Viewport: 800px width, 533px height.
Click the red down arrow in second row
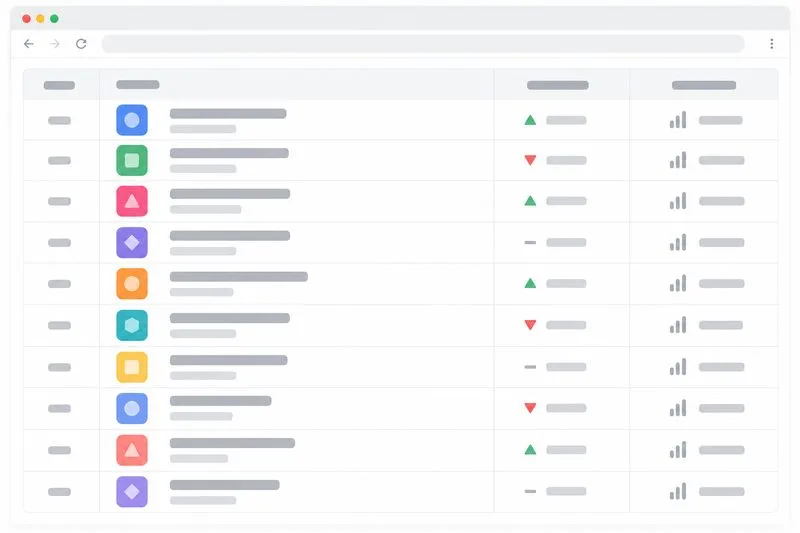click(x=530, y=160)
